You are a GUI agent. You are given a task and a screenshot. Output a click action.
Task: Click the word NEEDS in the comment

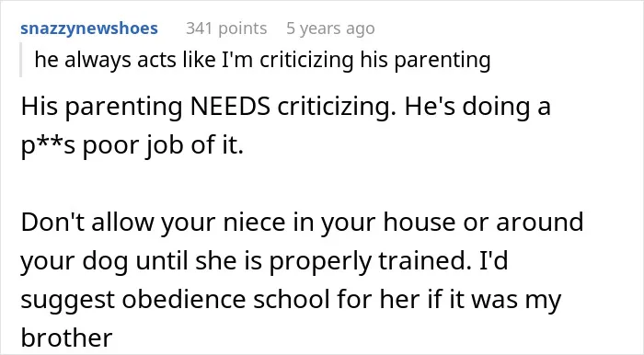[230, 106]
